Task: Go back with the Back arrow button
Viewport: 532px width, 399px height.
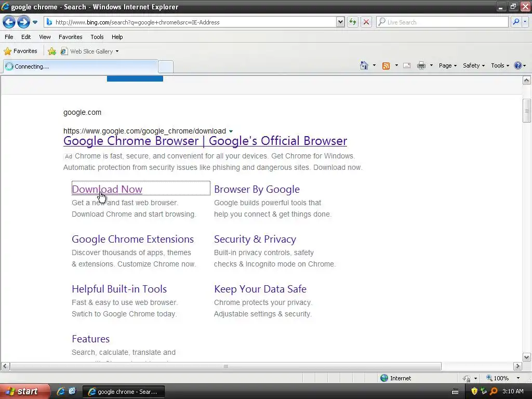Action: pyautogui.click(x=9, y=22)
